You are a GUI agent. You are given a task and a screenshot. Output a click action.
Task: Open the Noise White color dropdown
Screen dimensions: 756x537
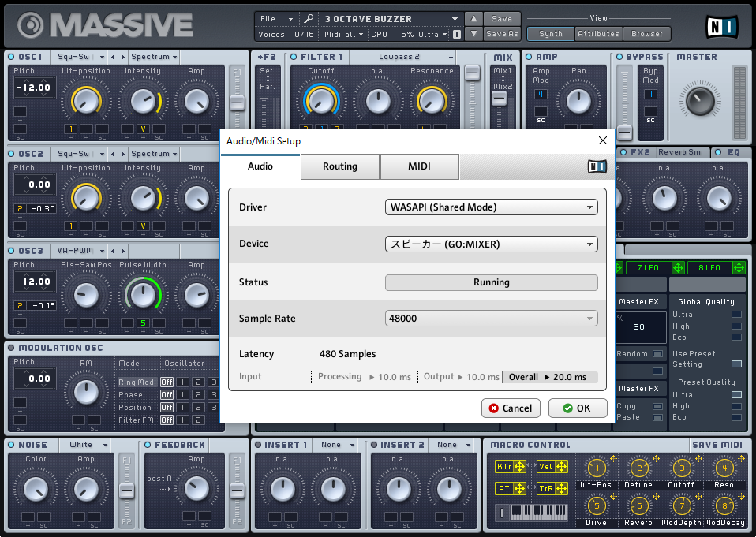[85, 445]
